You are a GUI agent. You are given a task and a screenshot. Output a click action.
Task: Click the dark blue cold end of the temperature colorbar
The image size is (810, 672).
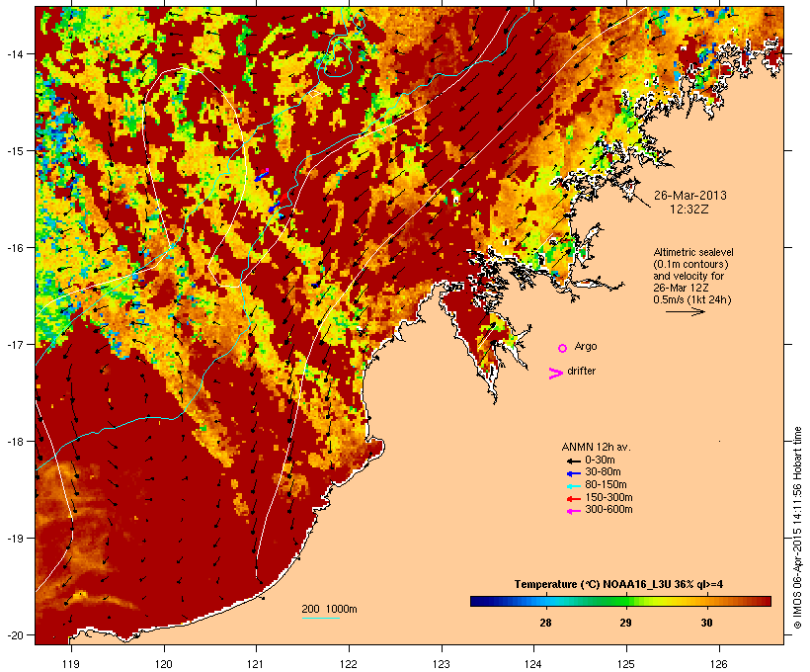click(x=478, y=601)
